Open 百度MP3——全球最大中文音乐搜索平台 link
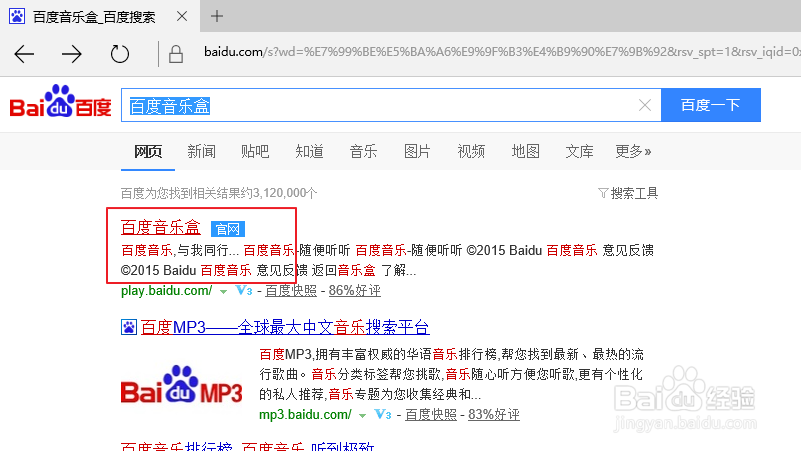Screen dimensions: 801x451 coord(285,327)
